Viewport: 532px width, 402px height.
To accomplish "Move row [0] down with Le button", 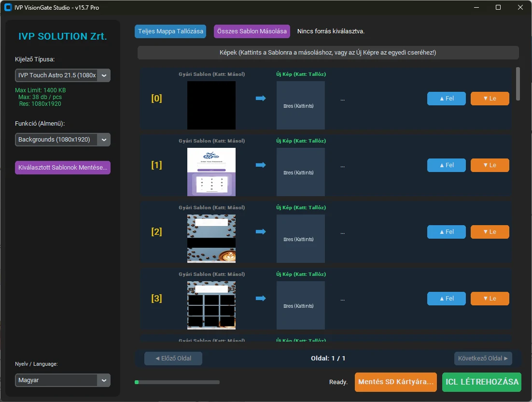I will pyautogui.click(x=490, y=99).
